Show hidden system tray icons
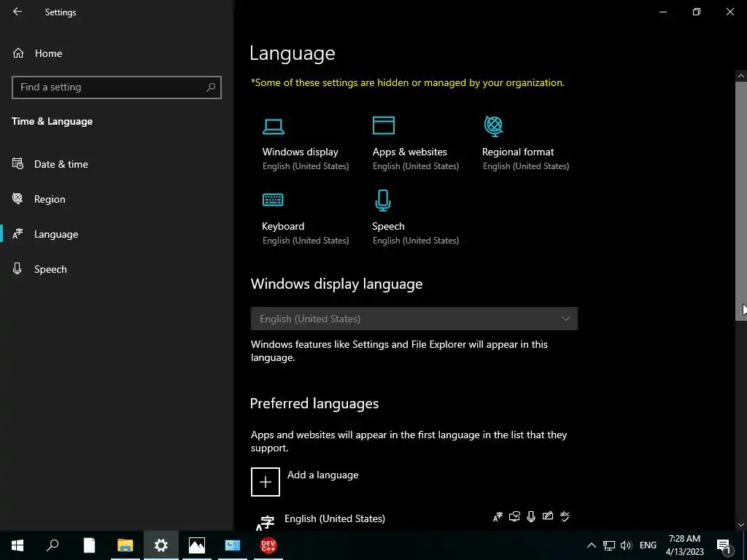The width and height of the screenshot is (747, 560). 591,545
